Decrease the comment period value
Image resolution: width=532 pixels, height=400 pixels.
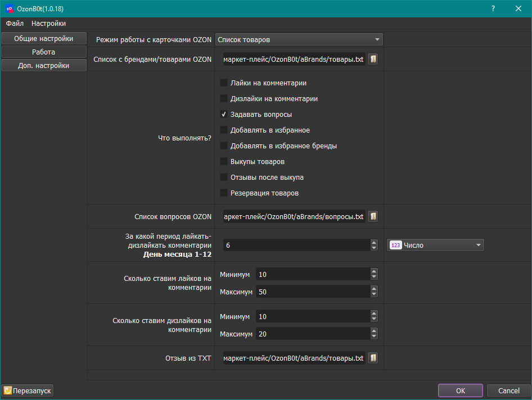pos(374,248)
